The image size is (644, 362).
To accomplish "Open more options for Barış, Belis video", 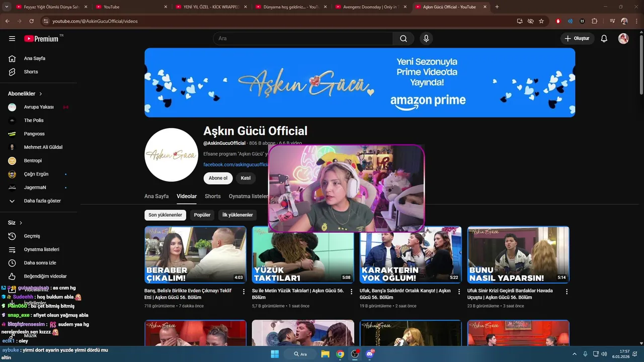I will point(244,292).
